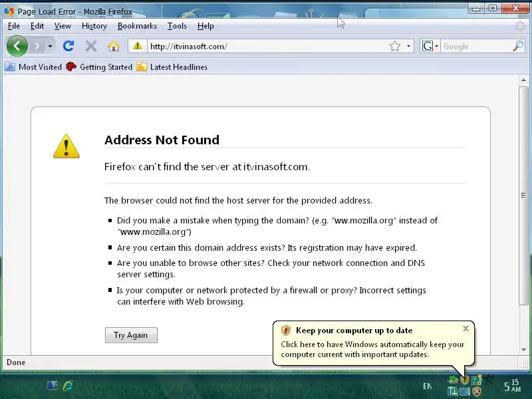
Task: Reload the page with the blue Reload icon
Action: (68, 46)
